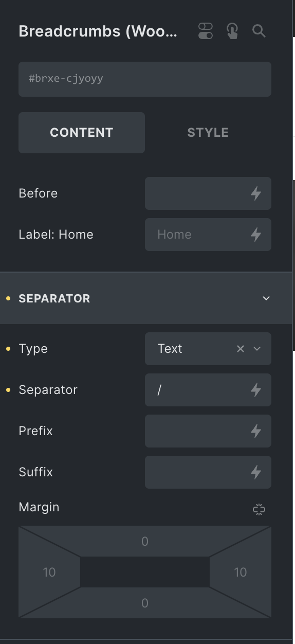Clear the Type selection with the X

pos(240,349)
